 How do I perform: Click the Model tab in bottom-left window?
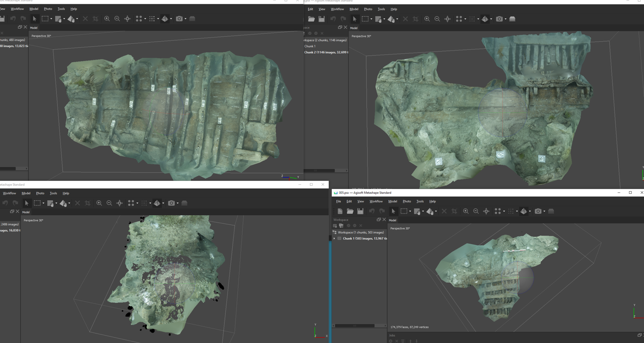(x=26, y=212)
